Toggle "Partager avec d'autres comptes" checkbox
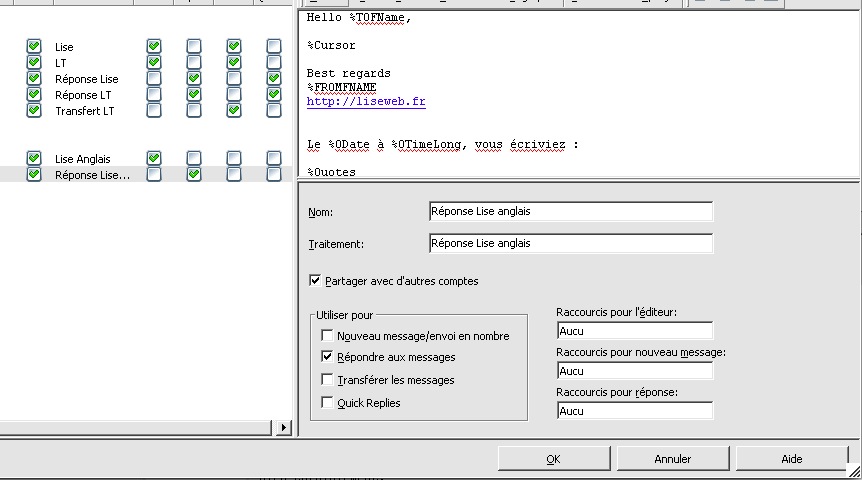Screen dimensions: 862x480 [317, 281]
